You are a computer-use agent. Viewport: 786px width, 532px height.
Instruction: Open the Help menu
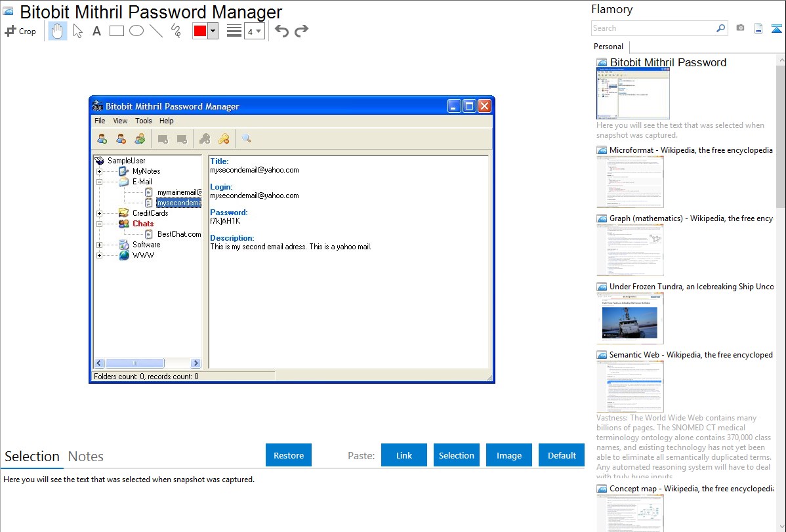coord(167,121)
